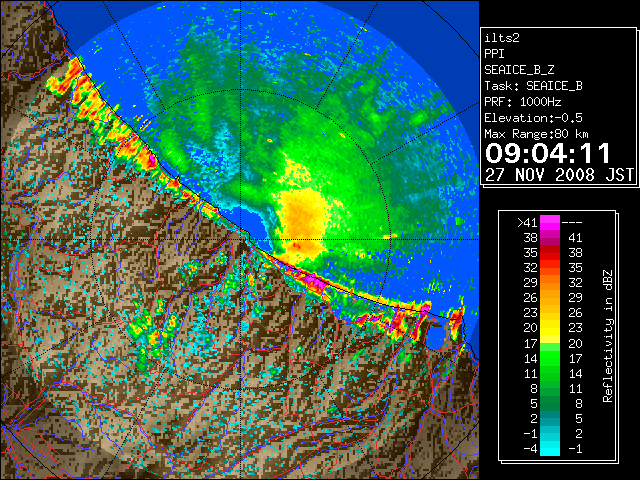Click the radar site name "ilts2"

(502, 38)
